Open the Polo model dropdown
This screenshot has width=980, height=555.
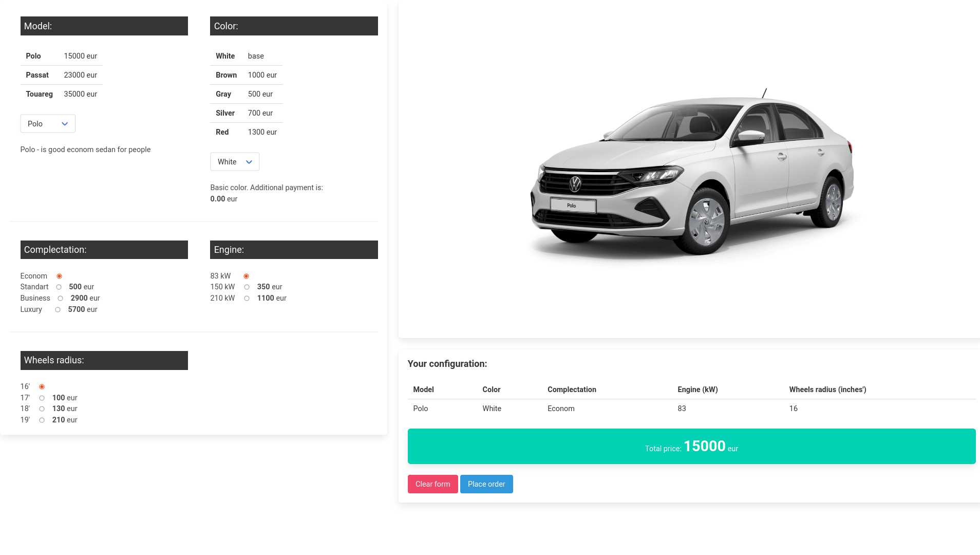[x=48, y=124]
